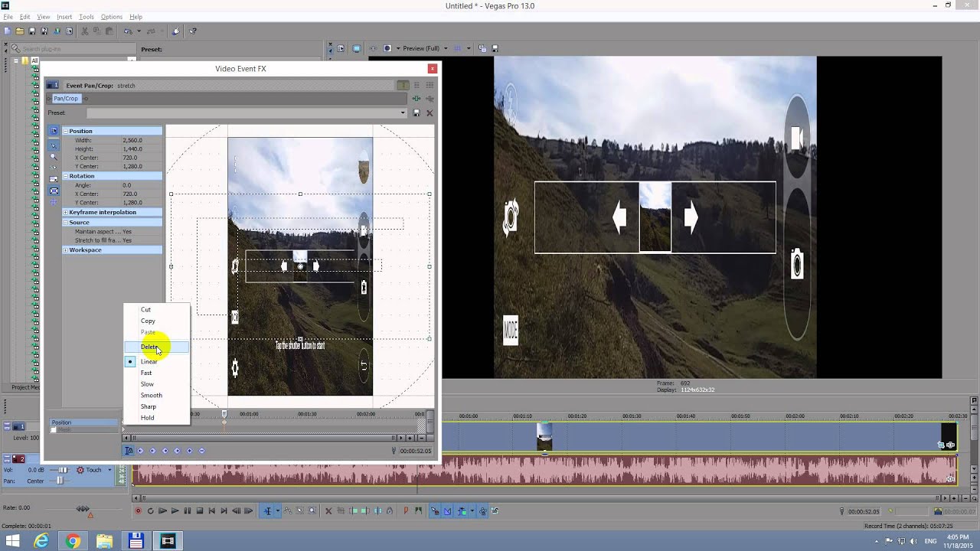This screenshot has width=980, height=551.
Task: Open Internet Explorer from the taskbar
Action: (x=41, y=541)
